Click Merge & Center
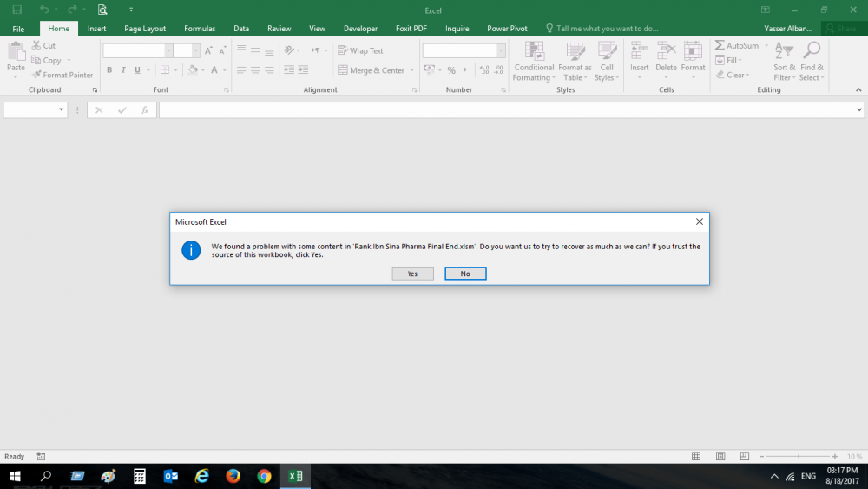Image resolution: width=868 pixels, height=489 pixels. (372, 70)
